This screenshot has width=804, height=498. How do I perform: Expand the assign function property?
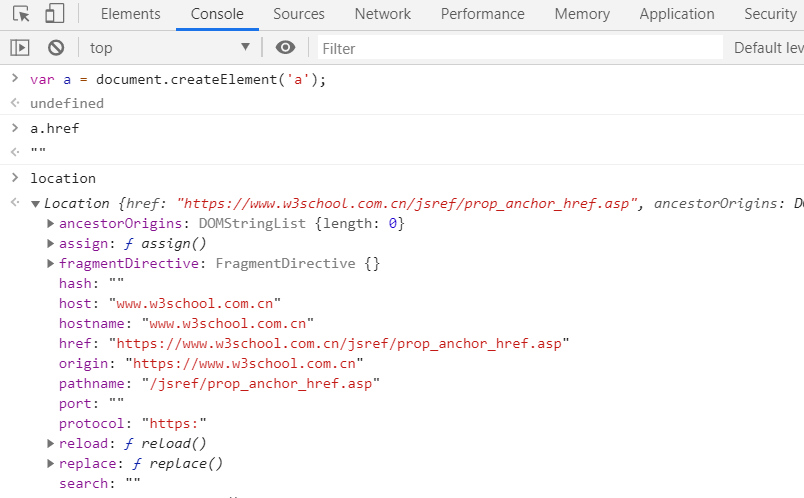pos(51,243)
